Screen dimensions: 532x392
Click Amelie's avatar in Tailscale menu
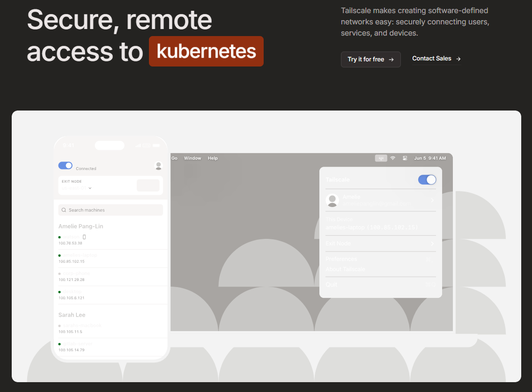(x=332, y=200)
